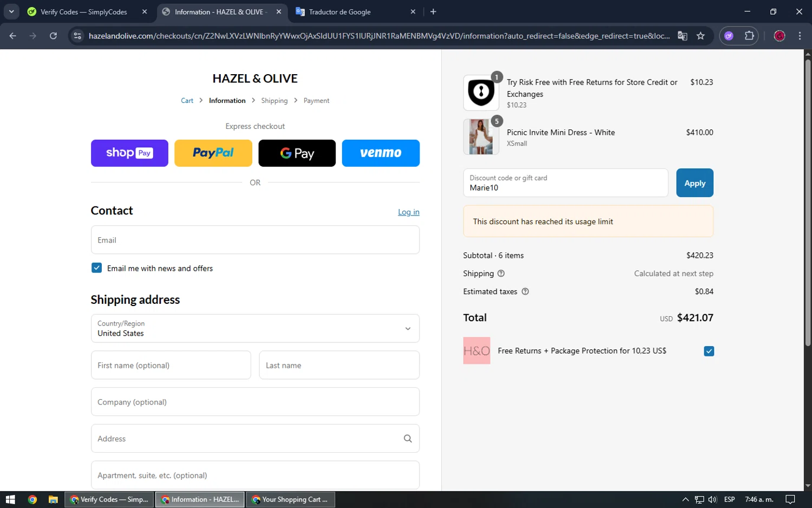
Task: Focus the Email input field
Action: [x=255, y=240]
